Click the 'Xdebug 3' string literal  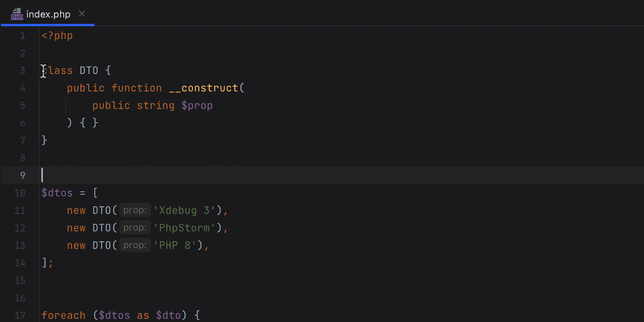184,211
